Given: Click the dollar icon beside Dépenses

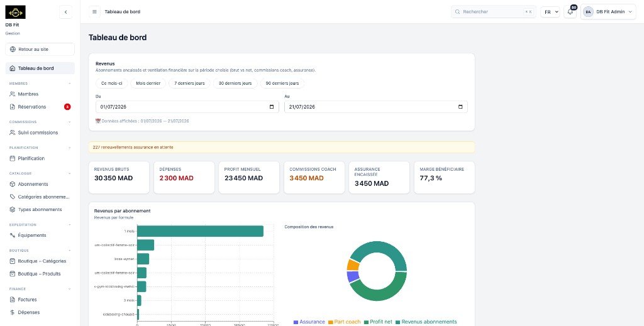Looking at the screenshot, I should point(13,312).
